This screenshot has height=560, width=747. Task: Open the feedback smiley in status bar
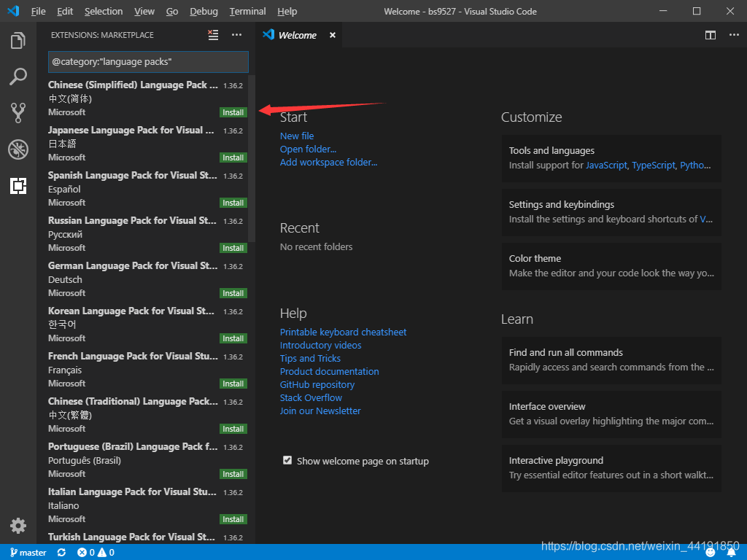711,553
